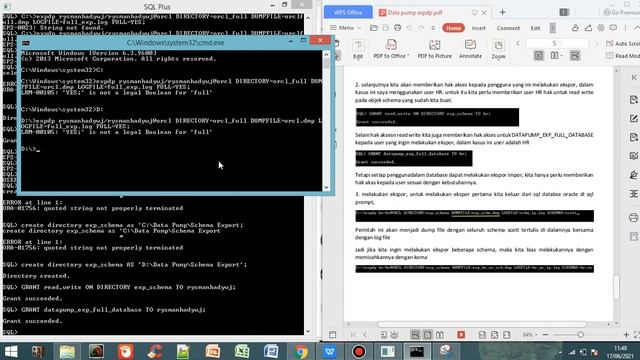Click the zoom slider handle

click(580, 335)
